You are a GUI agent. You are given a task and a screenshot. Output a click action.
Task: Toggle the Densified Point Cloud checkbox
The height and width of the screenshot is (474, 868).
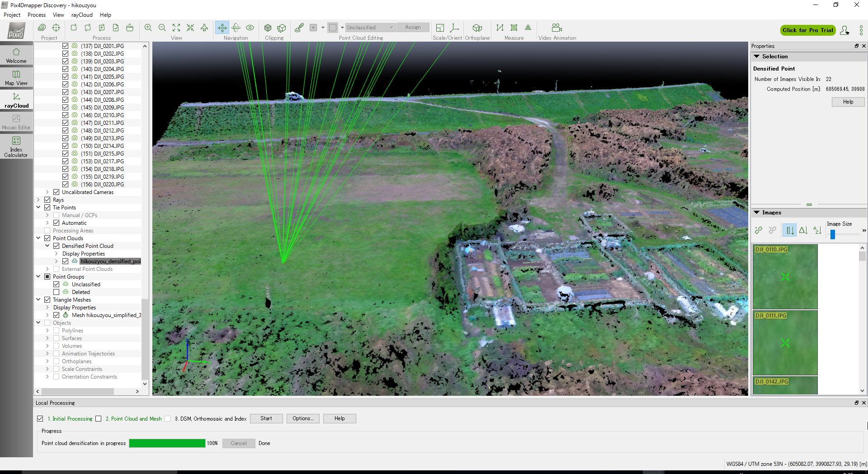56,246
